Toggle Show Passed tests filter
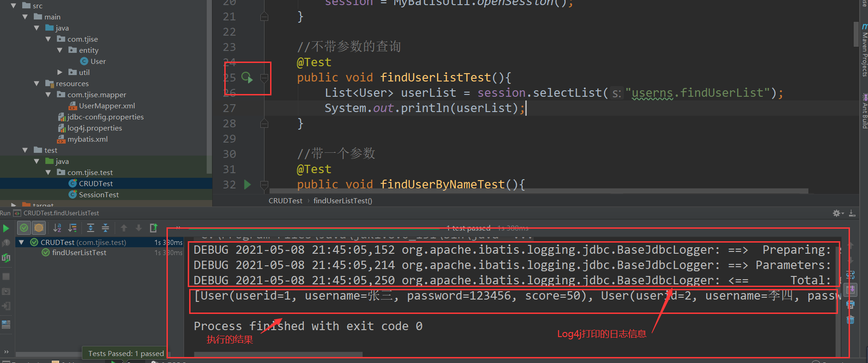 click(24, 228)
